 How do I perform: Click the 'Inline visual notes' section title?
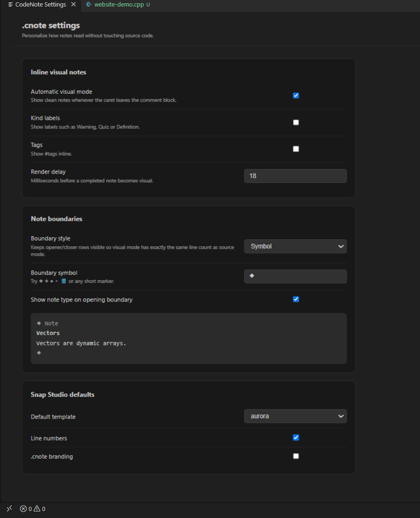click(58, 72)
